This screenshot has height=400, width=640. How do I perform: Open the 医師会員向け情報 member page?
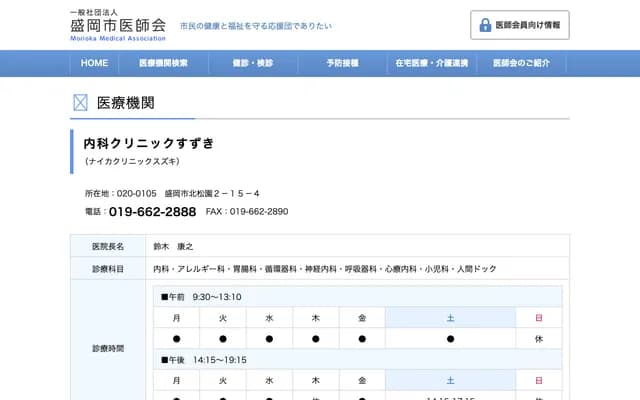pos(520,25)
